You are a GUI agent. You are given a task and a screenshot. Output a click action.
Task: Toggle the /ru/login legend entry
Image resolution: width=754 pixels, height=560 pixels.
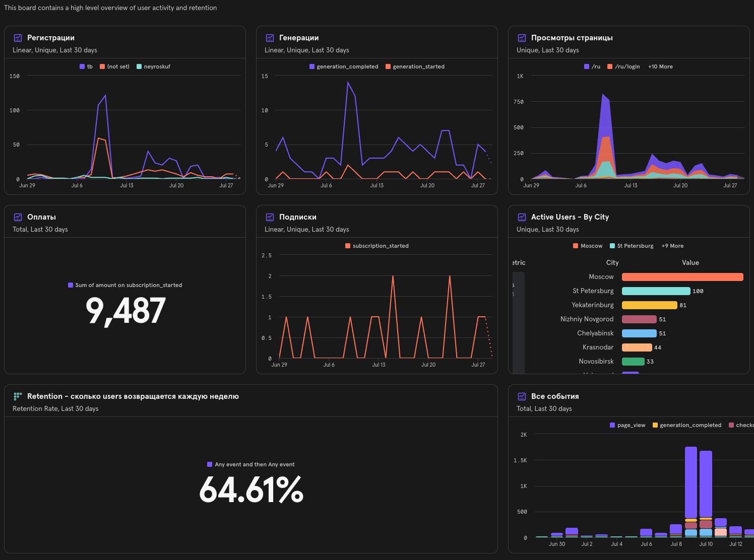coord(623,66)
